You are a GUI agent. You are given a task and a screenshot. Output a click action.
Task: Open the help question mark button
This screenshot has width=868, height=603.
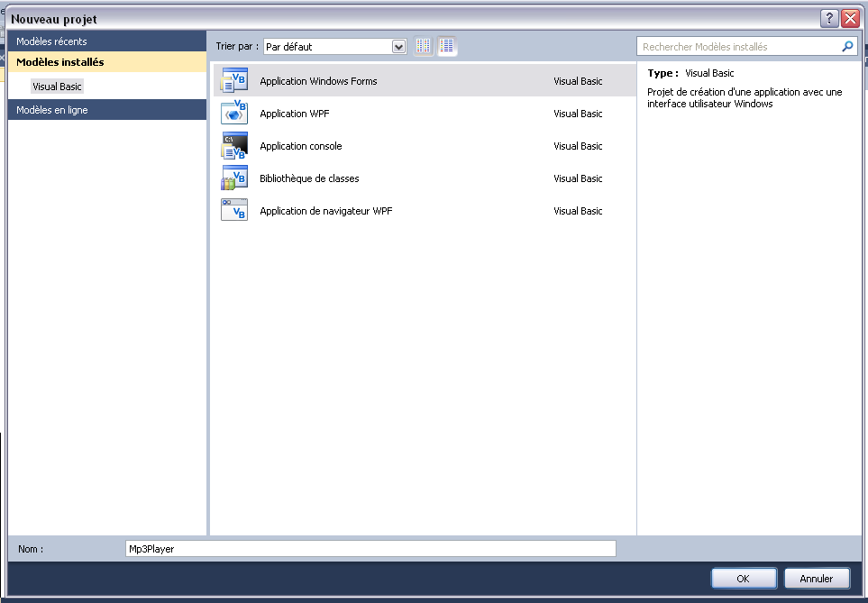click(828, 19)
